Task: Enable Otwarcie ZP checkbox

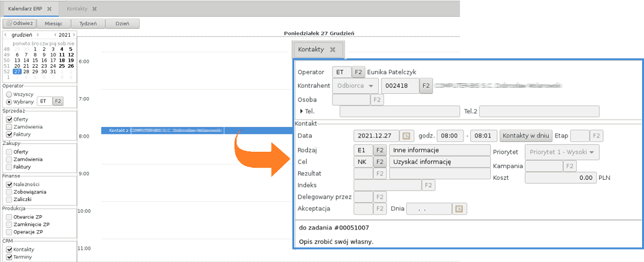Action: pyautogui.click(x=9, y=217)
